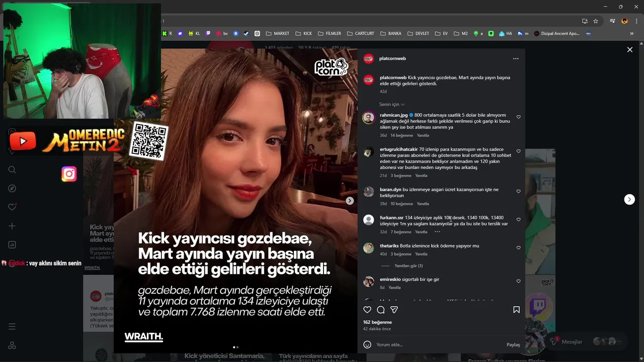Open the comment bubble icon under post

[x=381, y=310]
